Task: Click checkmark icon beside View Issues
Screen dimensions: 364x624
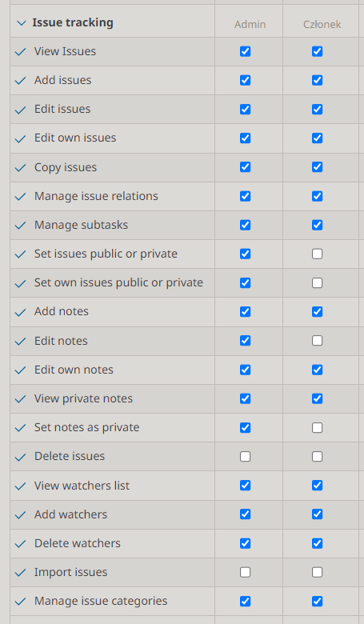Action: [x=20, y=52]
